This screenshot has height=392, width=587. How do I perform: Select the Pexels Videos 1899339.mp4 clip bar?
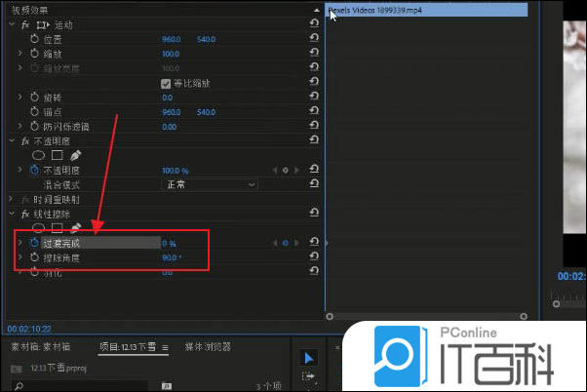click(x=426, y=10)
